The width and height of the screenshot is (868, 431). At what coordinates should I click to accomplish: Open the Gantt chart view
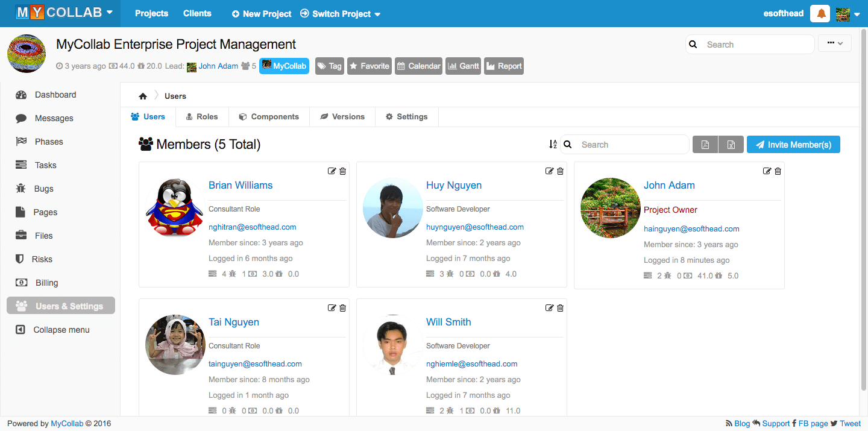pyautogui.click(x=464, y=66)
